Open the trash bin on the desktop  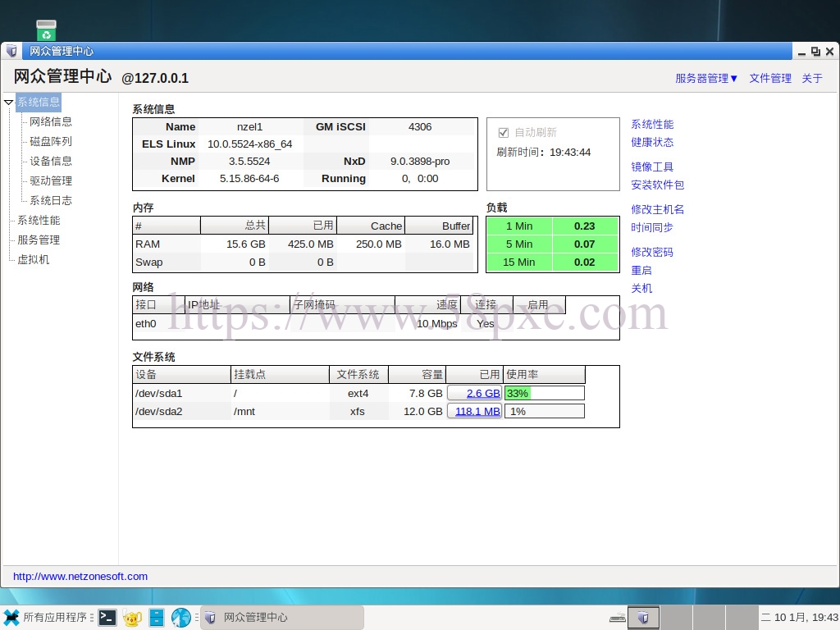pyautogui.click(x=47, y=30)
